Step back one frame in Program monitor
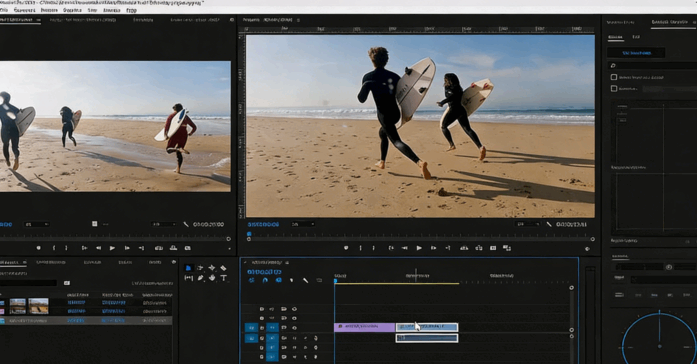697x364 pixels. click(x=405, y=248)
